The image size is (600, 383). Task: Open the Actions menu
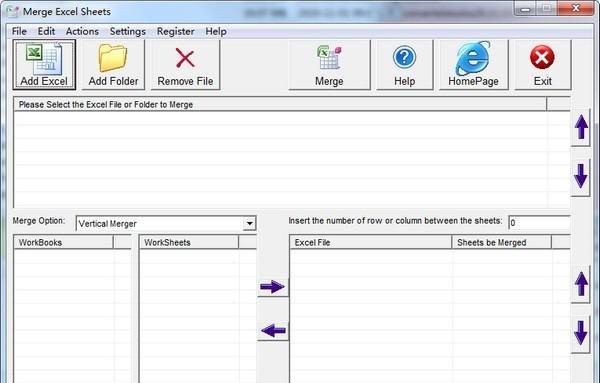[x=82, y=31]
